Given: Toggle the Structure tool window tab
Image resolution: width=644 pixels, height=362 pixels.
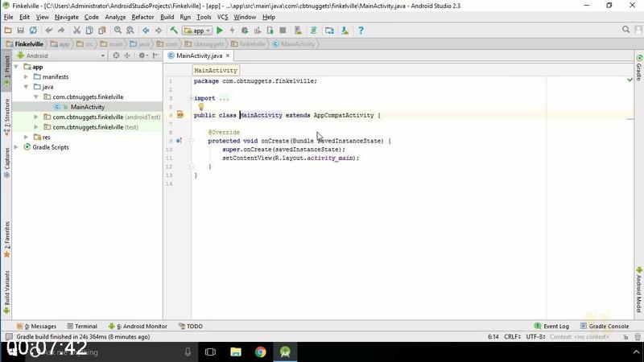Looking at the screenshot, I should (6, 117).
